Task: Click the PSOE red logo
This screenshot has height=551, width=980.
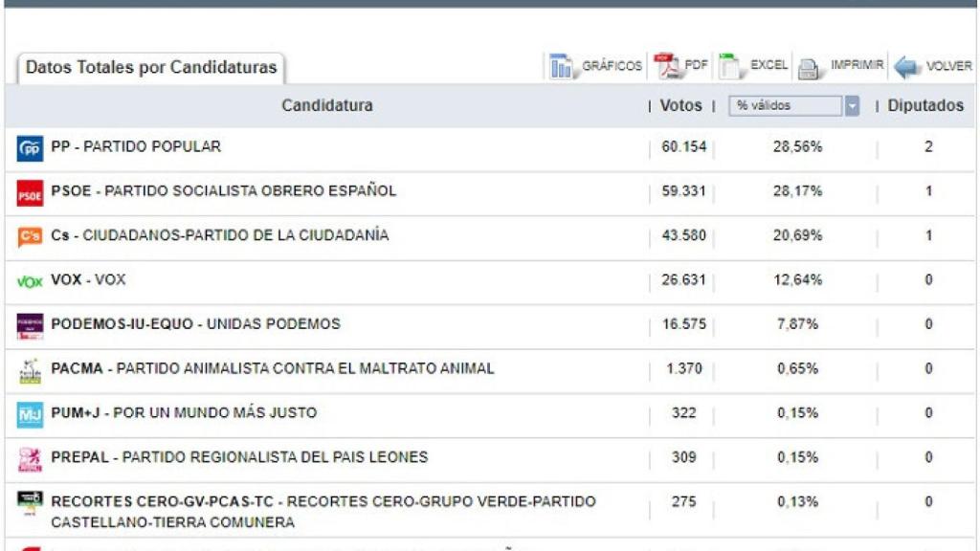Action: coord(31,192)
